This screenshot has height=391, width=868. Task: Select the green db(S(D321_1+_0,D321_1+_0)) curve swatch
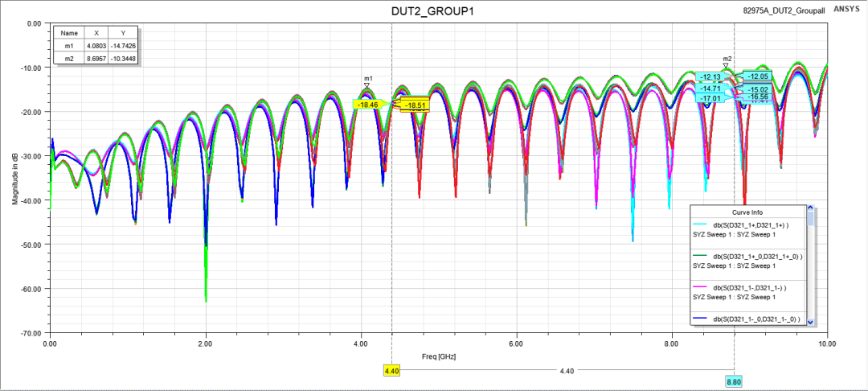702,257
